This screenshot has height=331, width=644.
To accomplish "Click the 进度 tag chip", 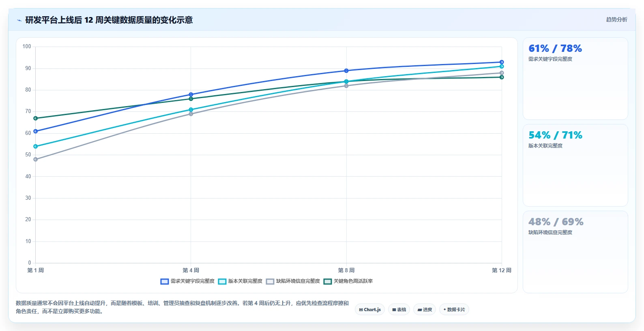I will (x=425, y=310).
